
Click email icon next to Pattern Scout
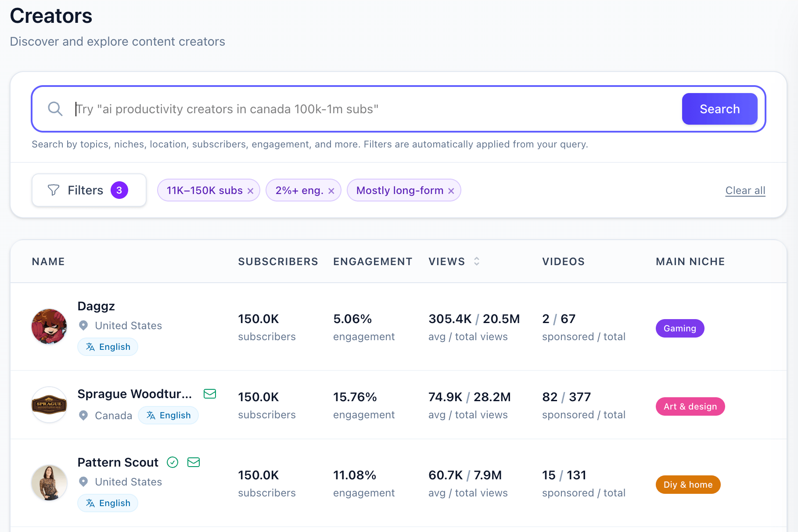click(x=194, y=462)
